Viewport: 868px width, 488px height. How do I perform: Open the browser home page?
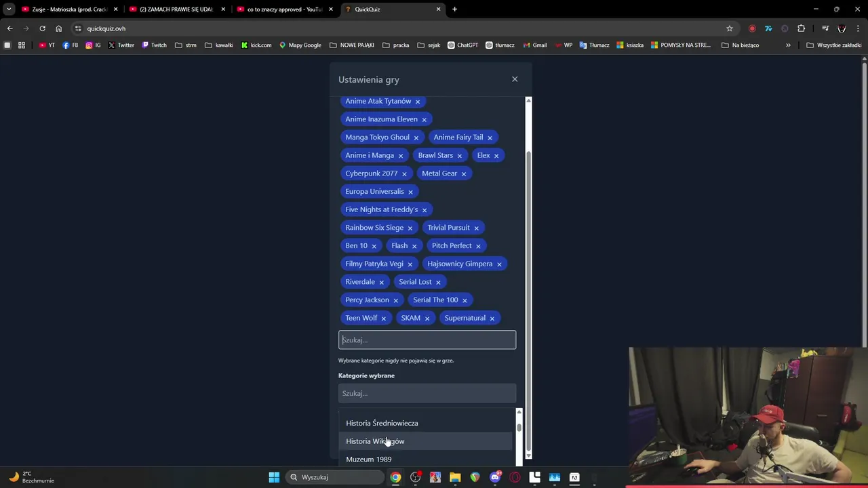click(58, 28)
